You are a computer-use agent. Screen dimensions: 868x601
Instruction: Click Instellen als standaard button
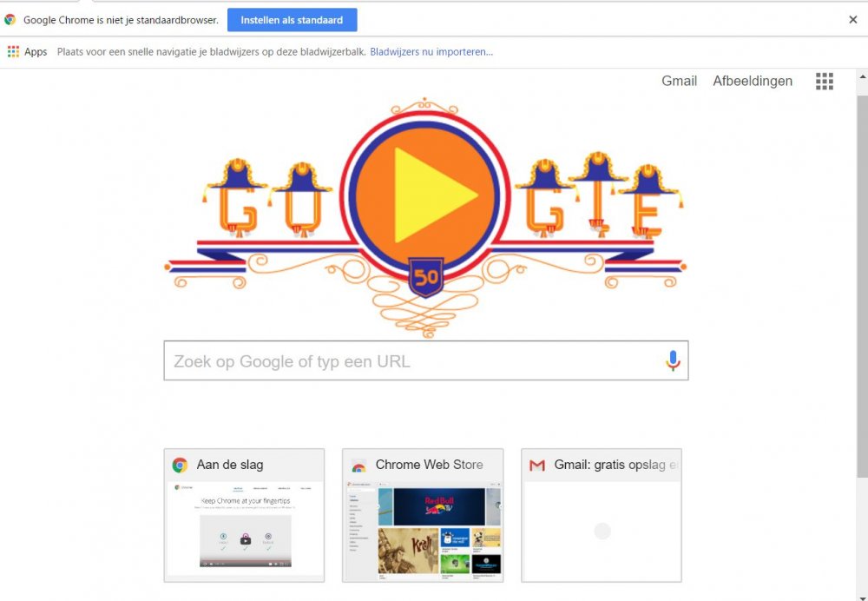[x=292, y=20]
